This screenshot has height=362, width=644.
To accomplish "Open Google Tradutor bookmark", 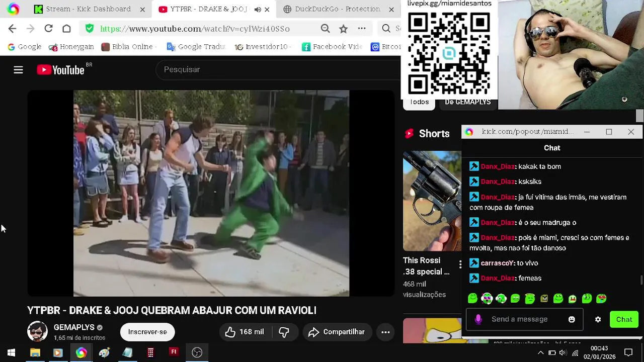I will pos(196,47).
